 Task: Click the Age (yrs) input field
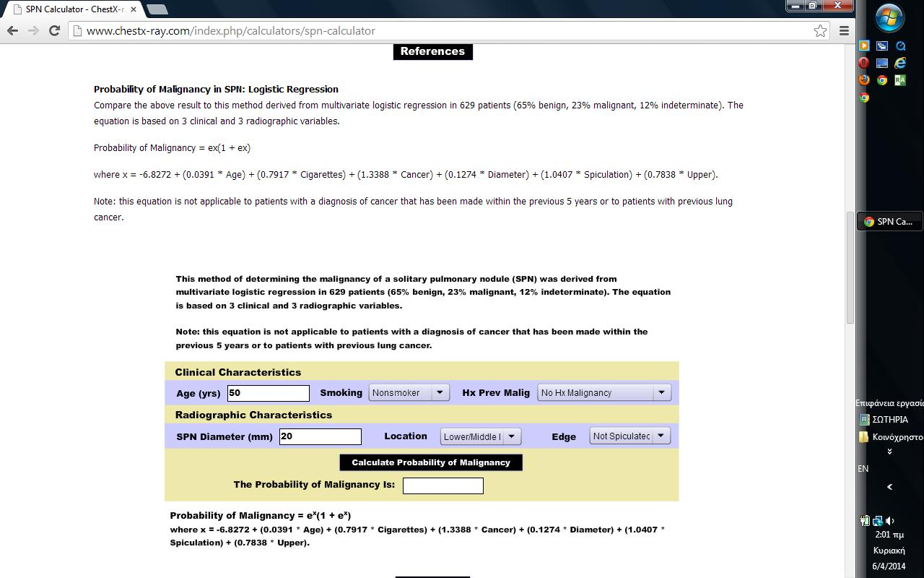click(269, 393)
